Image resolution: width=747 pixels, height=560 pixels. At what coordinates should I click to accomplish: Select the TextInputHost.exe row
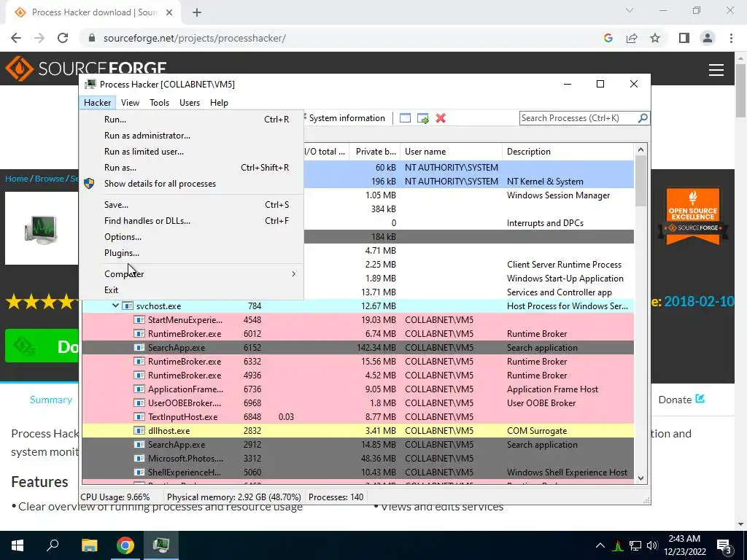click(357, 416)
